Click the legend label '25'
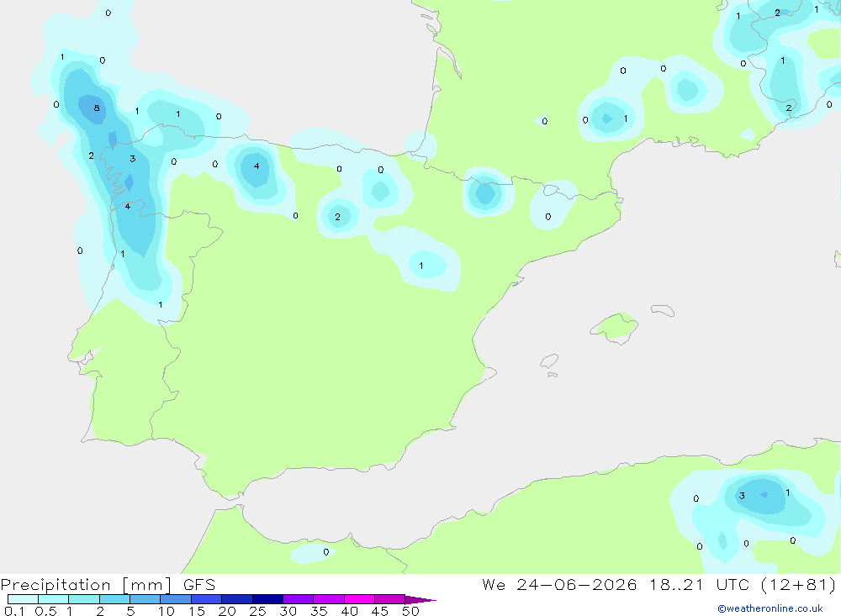841x616 pixels. point(257,611)
